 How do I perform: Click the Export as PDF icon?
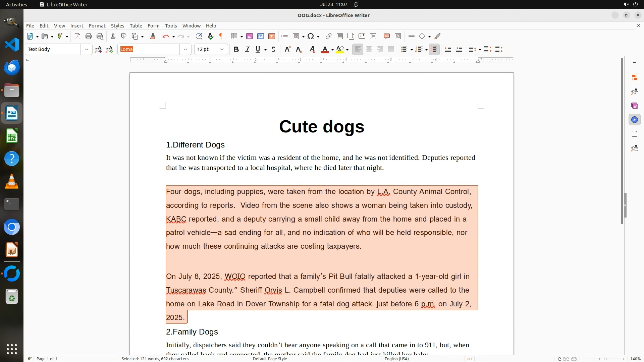77,37
